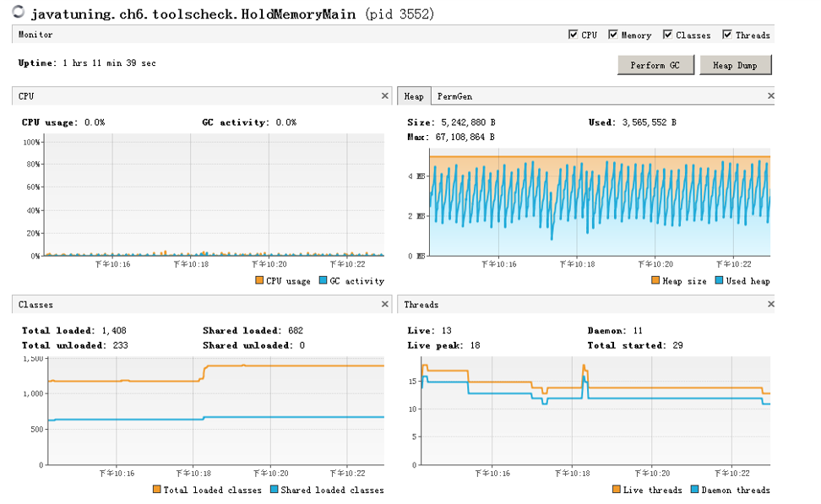This screenshot has width=821, height=504.
Task: Close the Threads panel
Action: [x=769, y=304]
